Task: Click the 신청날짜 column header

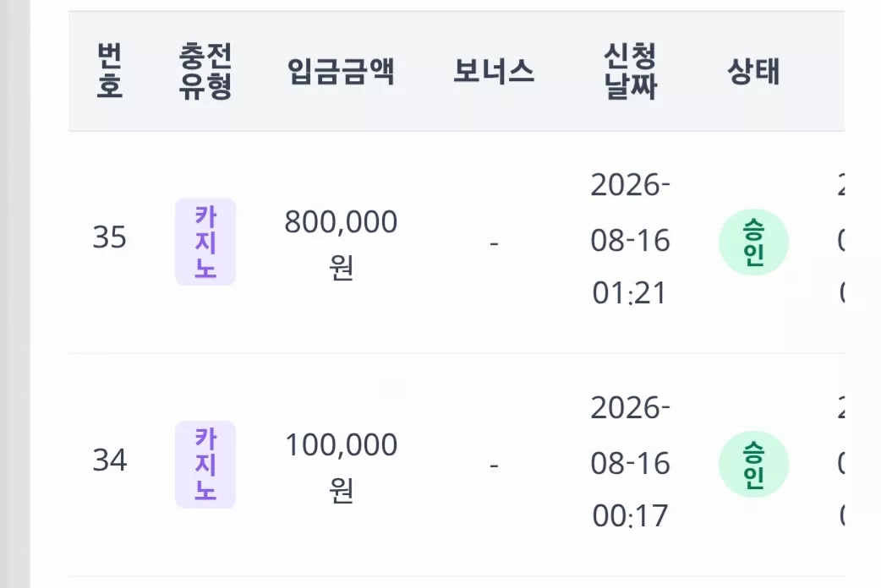Action: tap(630, 71)
